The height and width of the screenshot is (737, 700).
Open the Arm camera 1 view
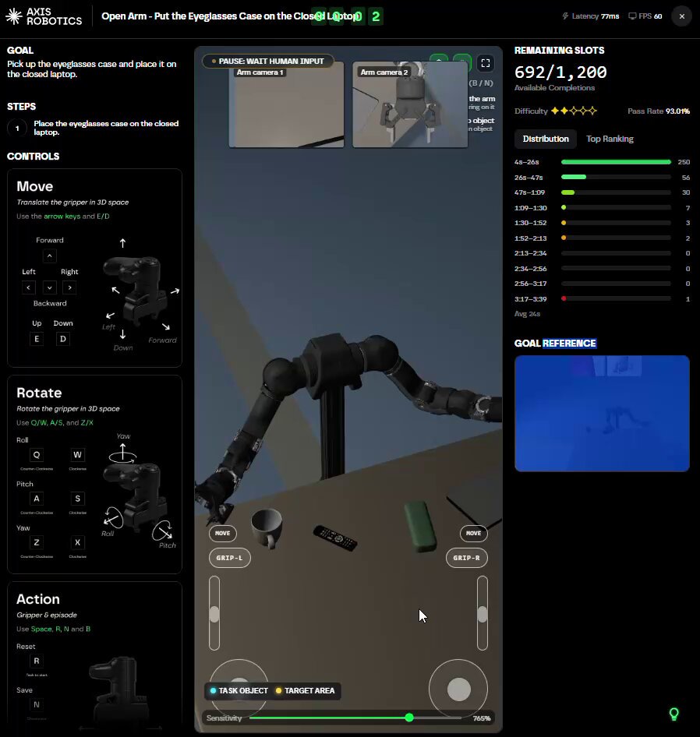tap(287, 106)
